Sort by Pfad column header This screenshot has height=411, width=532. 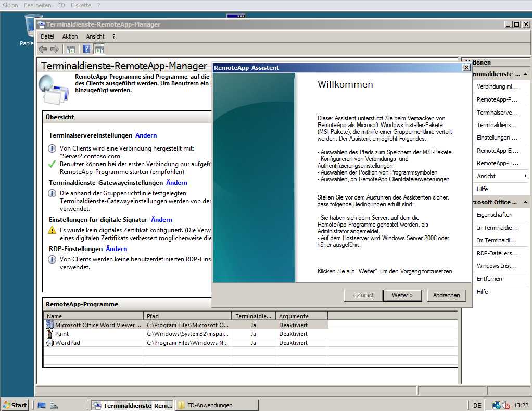(187, 316)
